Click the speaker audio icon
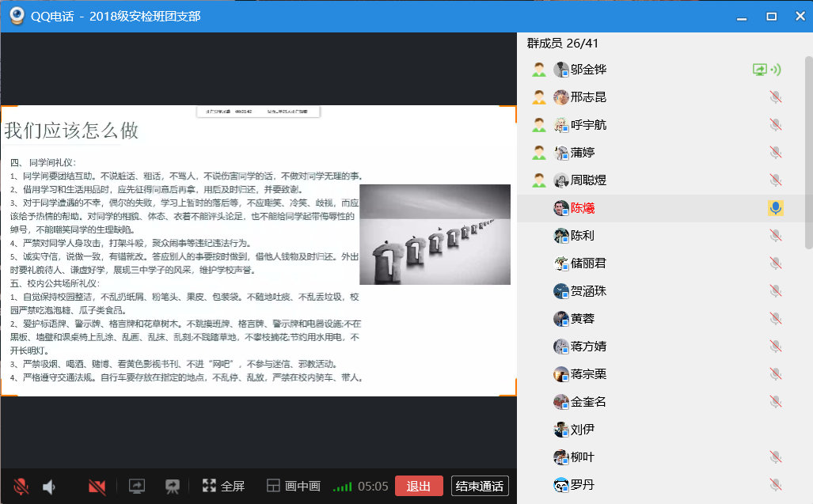 (x=49, y=487)
